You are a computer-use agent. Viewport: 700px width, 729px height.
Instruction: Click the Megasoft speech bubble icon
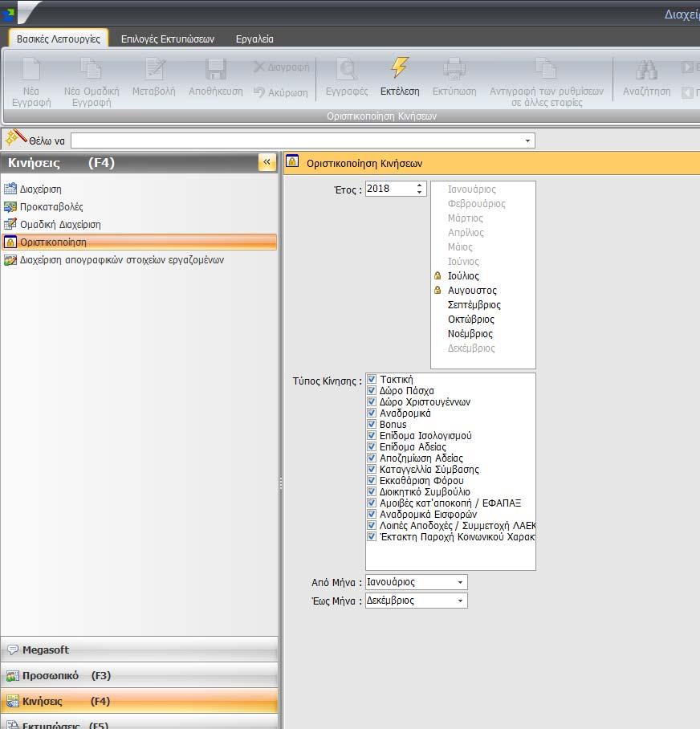click(x=13, y=650)
